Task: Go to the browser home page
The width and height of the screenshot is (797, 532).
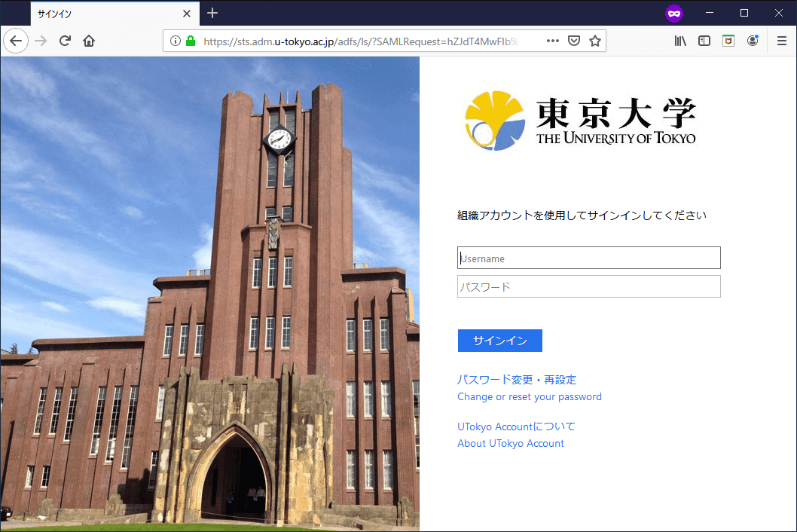Action: (x=89, y=41)
